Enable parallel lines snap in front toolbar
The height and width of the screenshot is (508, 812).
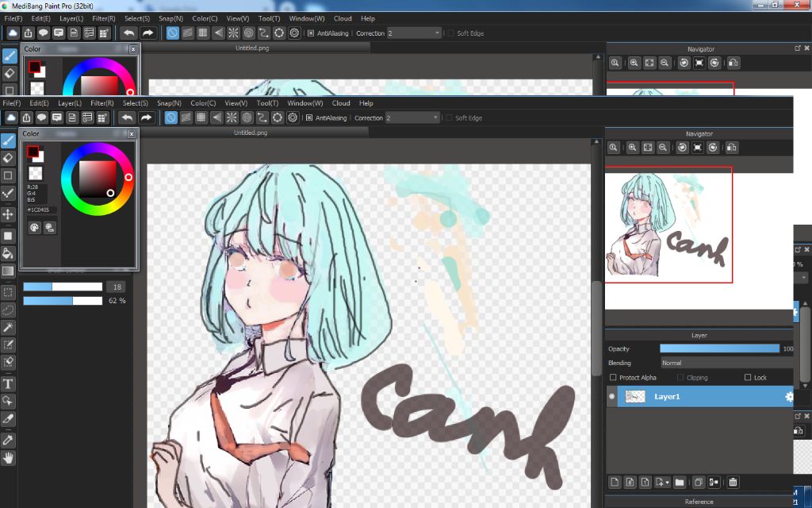pyautogui.click(x=186, y=117)
